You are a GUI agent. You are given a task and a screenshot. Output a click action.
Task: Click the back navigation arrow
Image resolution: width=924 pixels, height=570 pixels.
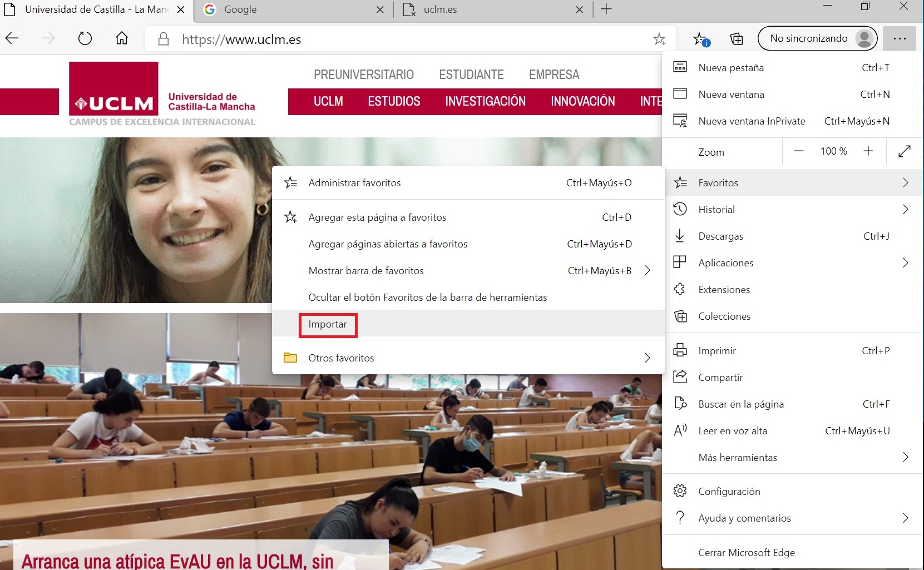12,38
